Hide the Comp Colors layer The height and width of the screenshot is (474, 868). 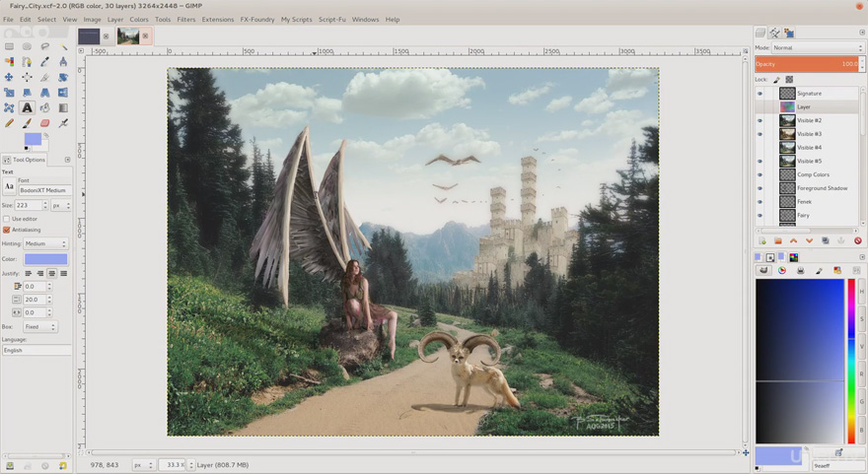(760, 174)
